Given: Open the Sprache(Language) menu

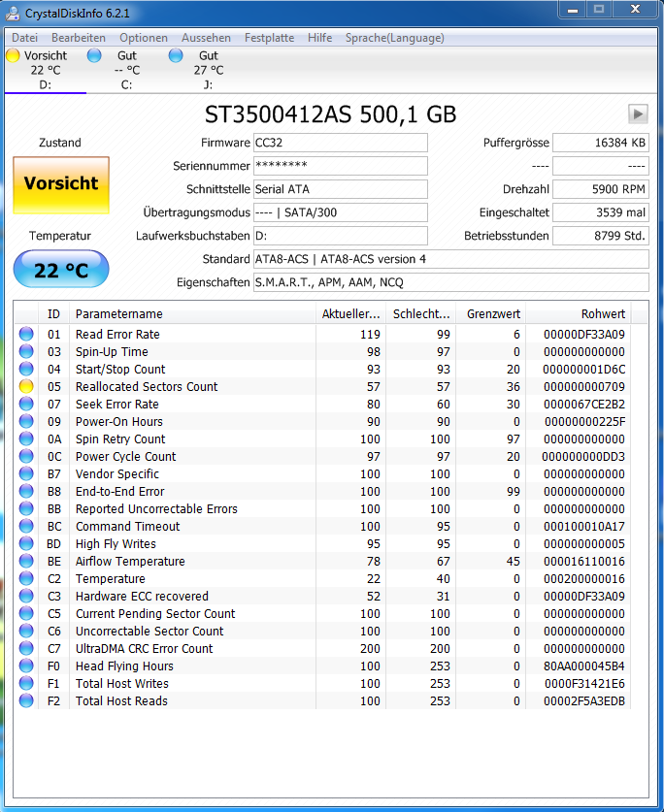Looking at the screenshot, I should 394,38.
